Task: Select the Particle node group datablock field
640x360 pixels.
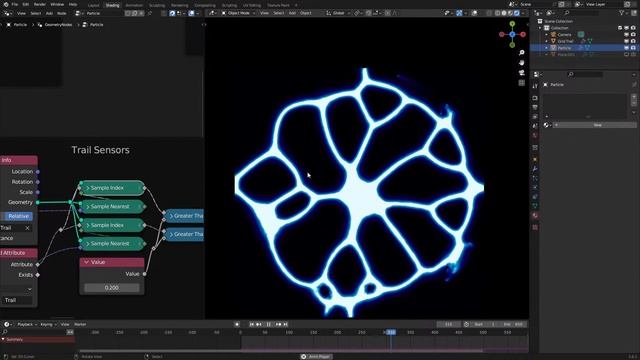Action: tap(103, 13)
